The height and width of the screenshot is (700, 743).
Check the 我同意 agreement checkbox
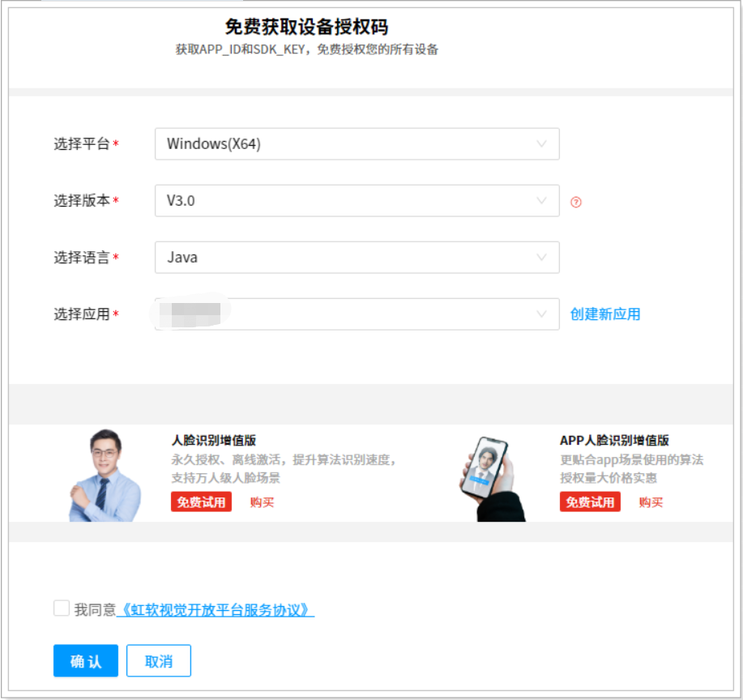click(62, 608)
